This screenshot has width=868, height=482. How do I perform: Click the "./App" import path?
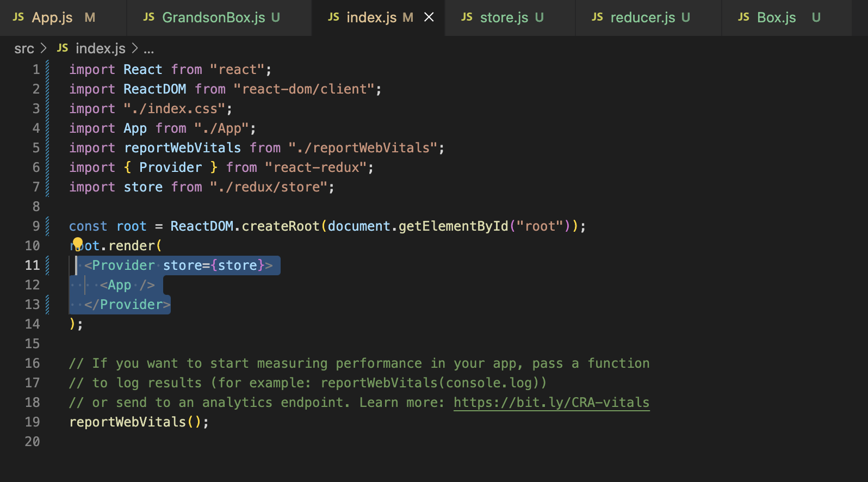[222, 128]
